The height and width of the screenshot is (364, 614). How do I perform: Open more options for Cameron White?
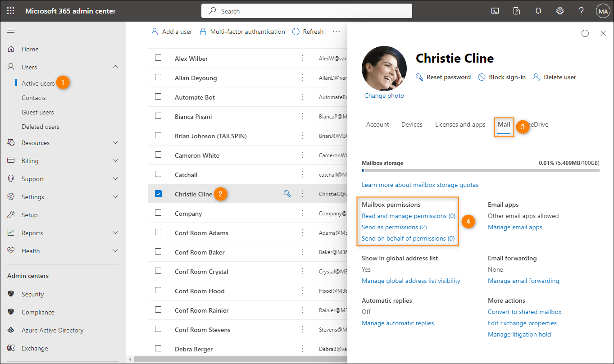(303, 155)
